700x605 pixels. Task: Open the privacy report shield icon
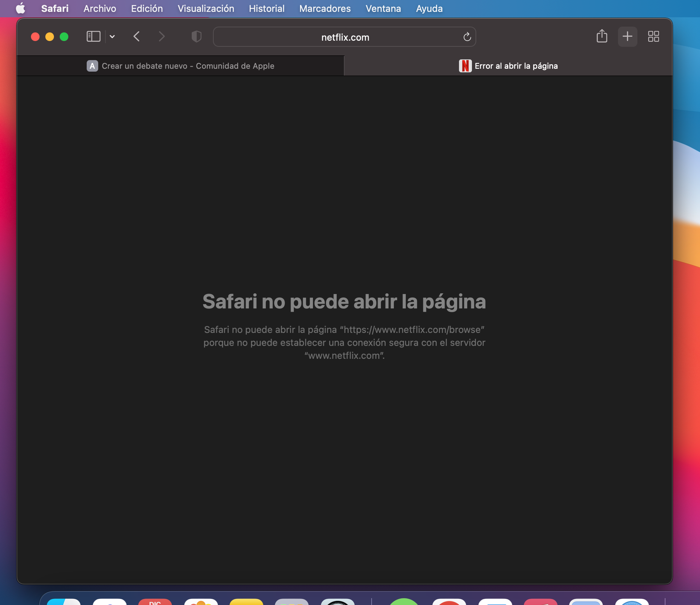coord(196,37)
